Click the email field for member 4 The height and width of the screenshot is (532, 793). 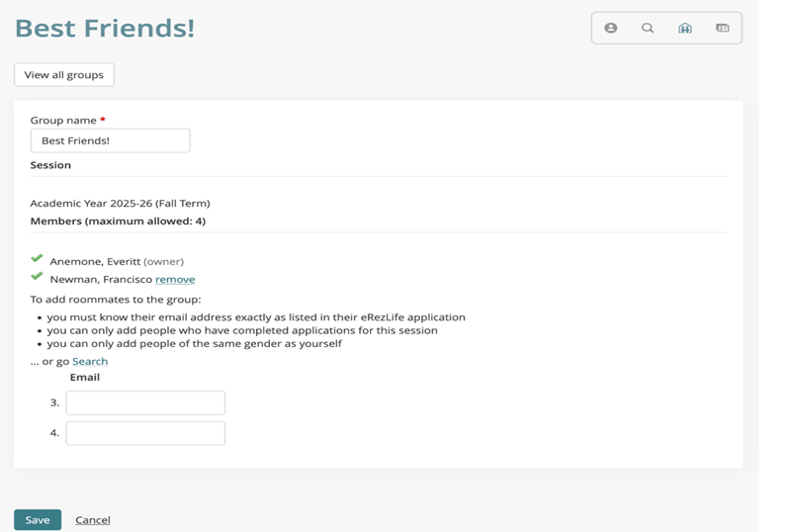pos(145,433)
